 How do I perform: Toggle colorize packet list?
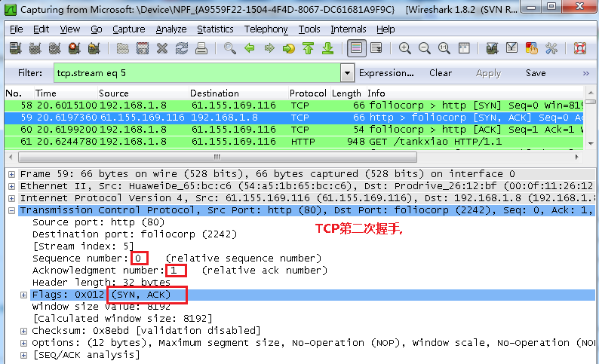click(356, 48)
